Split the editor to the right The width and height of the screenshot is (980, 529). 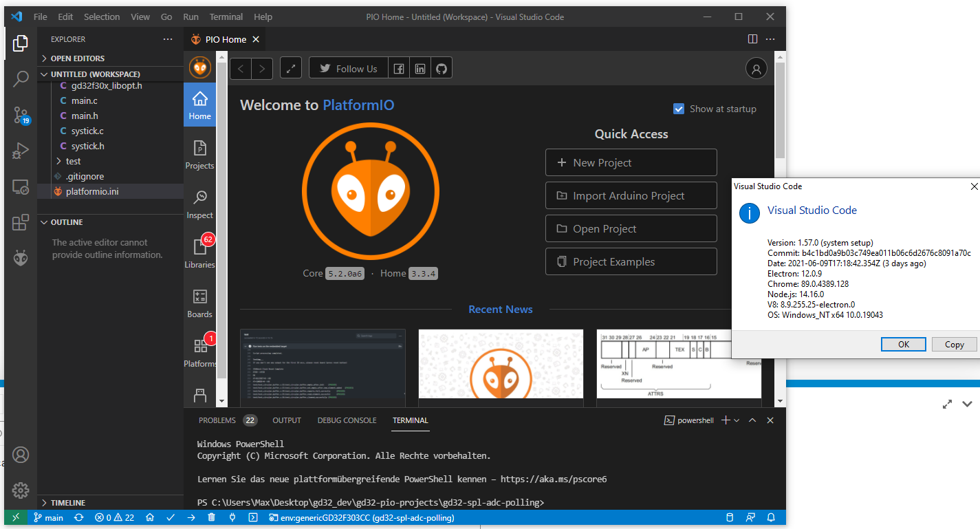[x=752, y=39]
